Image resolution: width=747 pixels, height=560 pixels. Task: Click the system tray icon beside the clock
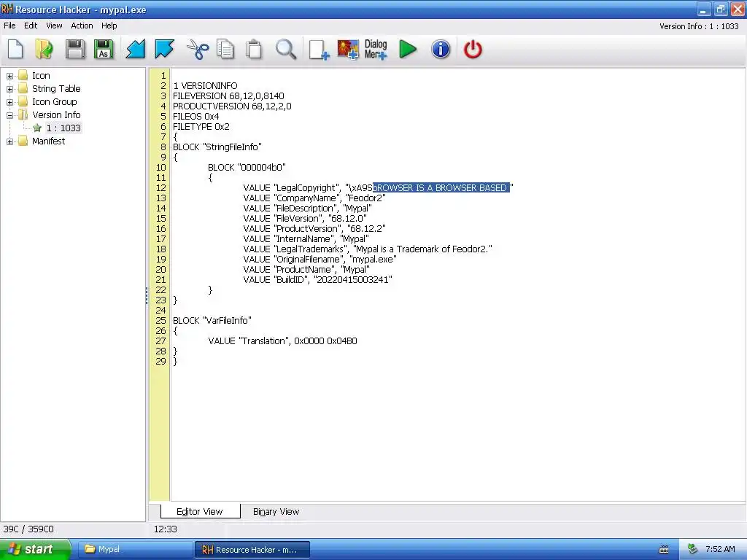(x=692, y=549)
